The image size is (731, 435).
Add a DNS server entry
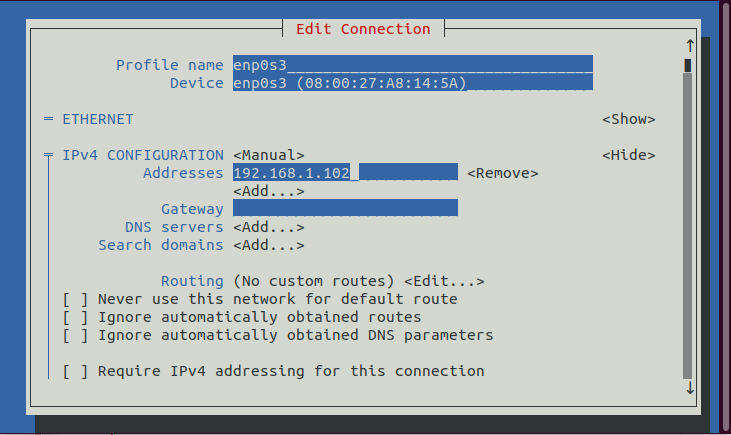pos(268,227)
